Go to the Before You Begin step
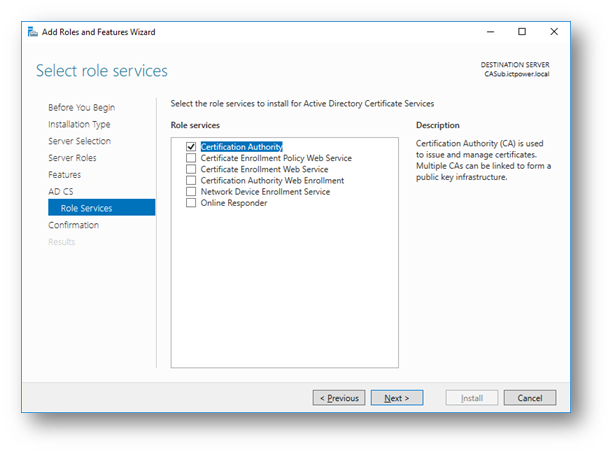The height and width of the screenshot is (455, 613). [x=81, y=107]
